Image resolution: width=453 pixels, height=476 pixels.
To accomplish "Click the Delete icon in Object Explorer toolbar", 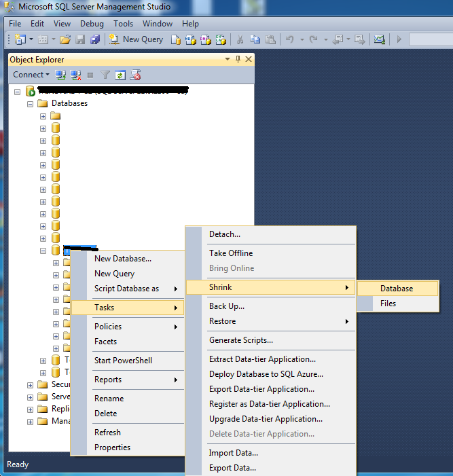I will pos(135,75).
